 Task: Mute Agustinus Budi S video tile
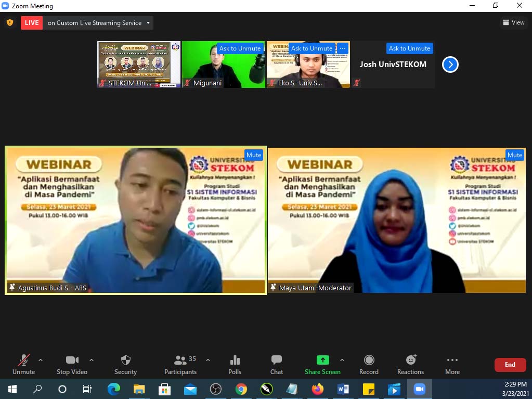254,155
